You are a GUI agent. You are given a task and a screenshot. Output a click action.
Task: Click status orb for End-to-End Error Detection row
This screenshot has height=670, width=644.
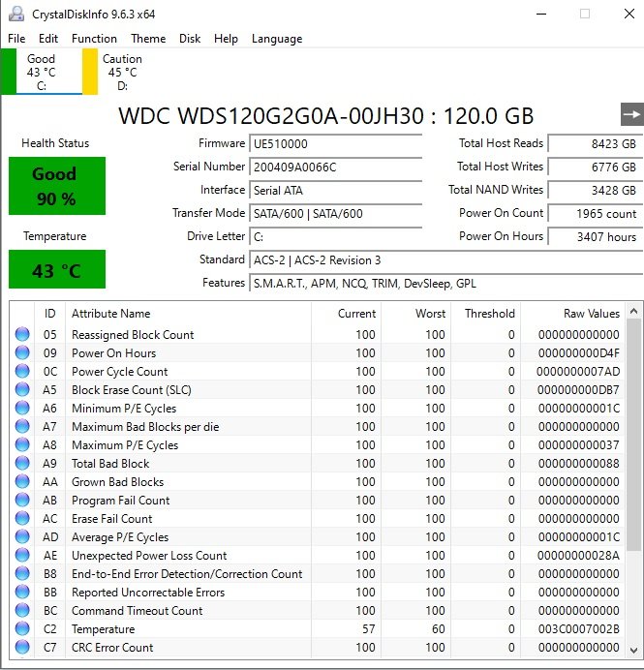click(22, 573)
